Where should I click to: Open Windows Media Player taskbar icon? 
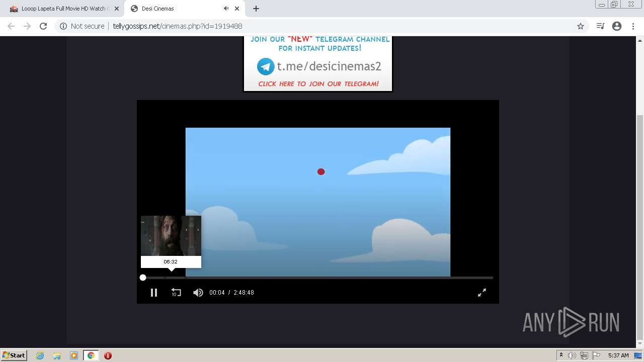(x=74, y=355)
